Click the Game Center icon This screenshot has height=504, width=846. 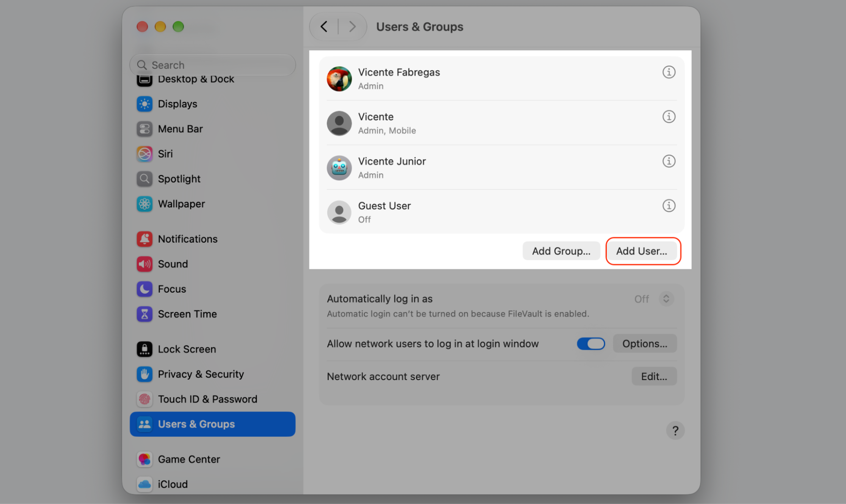[144, 459]
